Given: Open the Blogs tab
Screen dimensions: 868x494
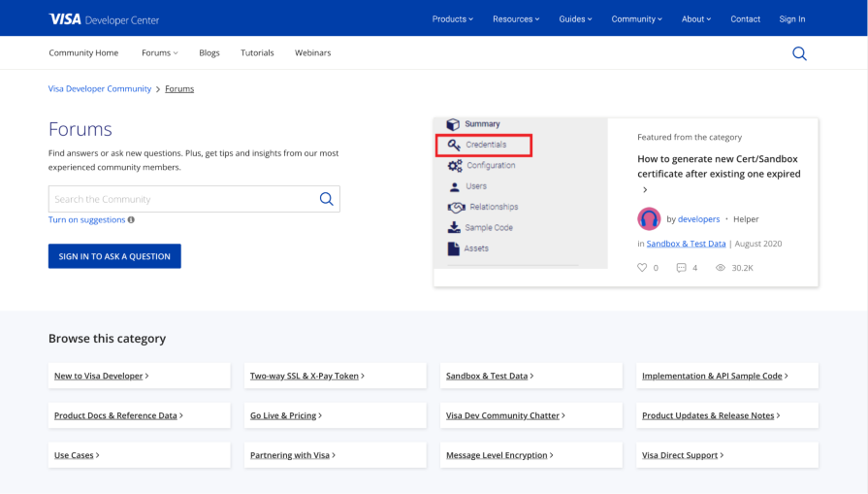Looking at the screenshot, I should (x=209, y=52).
